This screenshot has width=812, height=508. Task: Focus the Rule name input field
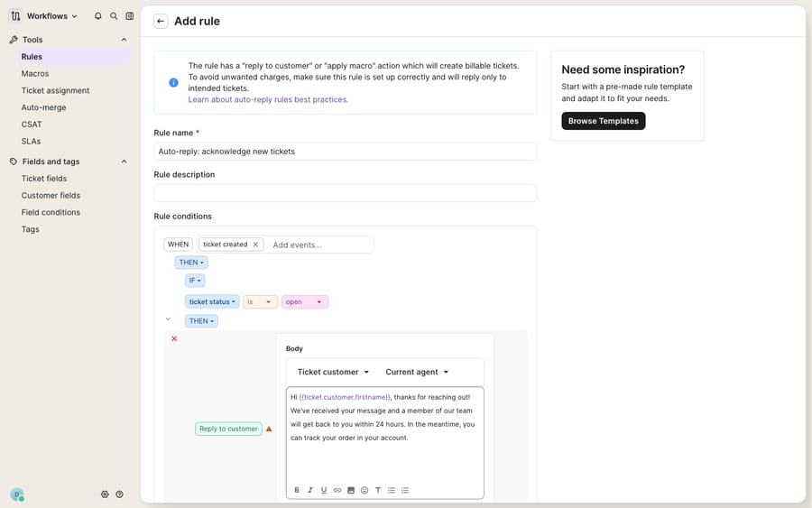[346, 152]
